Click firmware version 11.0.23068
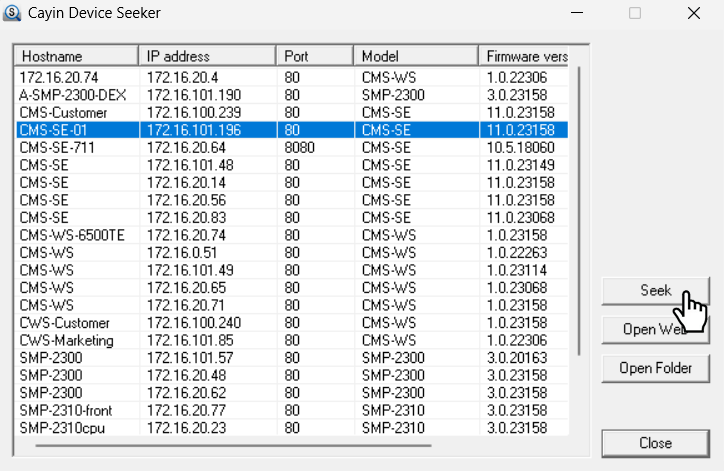Image resolution: width=724 pixels, height=471 pixels. tap(520, 218)
